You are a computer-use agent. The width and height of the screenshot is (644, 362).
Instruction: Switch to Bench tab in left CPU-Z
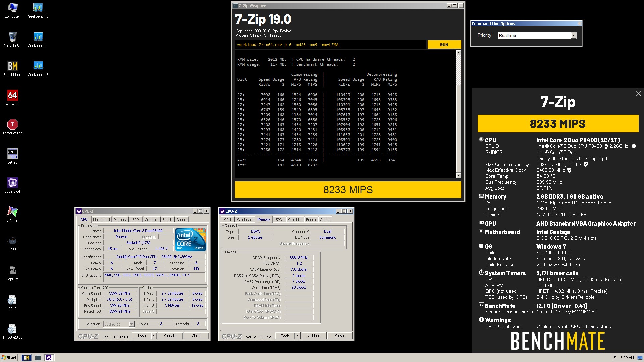click(x=167, y=220)
